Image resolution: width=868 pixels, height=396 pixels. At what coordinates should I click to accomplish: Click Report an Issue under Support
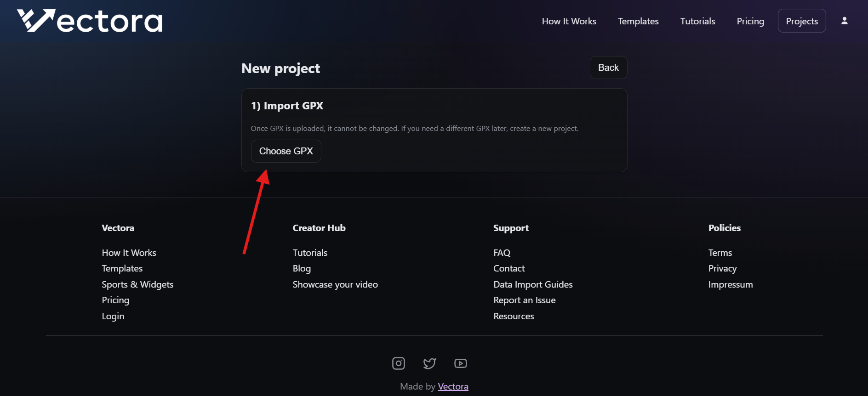coord(524,300)
